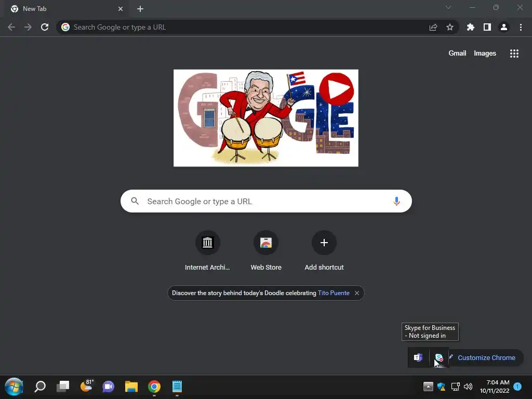Open the clock showing 7:04 AM
Image resolution: width=532 pixels, height=399 pixels.
click(495, 387)
